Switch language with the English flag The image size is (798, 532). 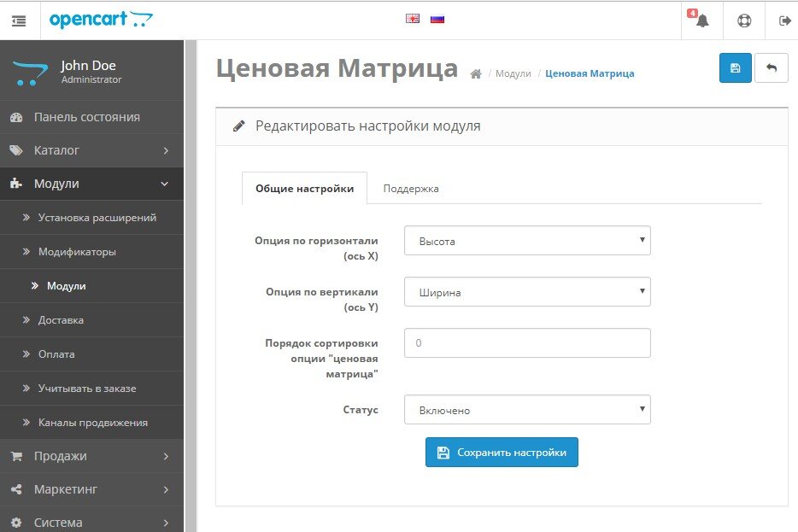tap(413, 18)
